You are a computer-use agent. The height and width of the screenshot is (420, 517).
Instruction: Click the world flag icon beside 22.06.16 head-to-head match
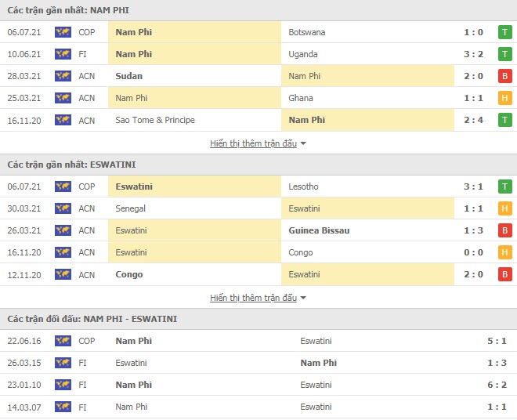(63, 341)
